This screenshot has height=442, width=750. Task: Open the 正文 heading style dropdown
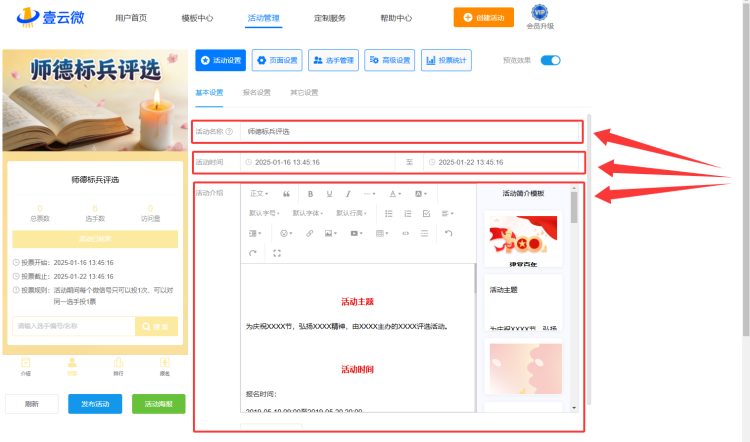click(x=259, y=194)
